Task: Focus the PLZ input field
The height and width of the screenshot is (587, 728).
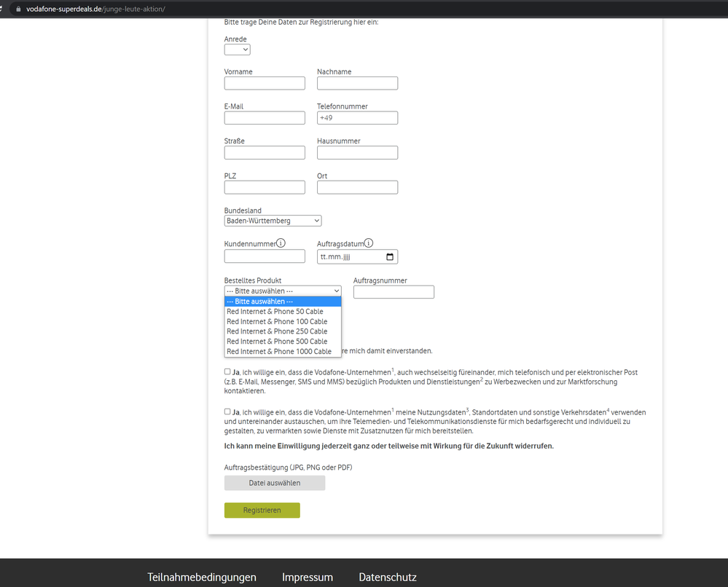Action: (265, 187)
